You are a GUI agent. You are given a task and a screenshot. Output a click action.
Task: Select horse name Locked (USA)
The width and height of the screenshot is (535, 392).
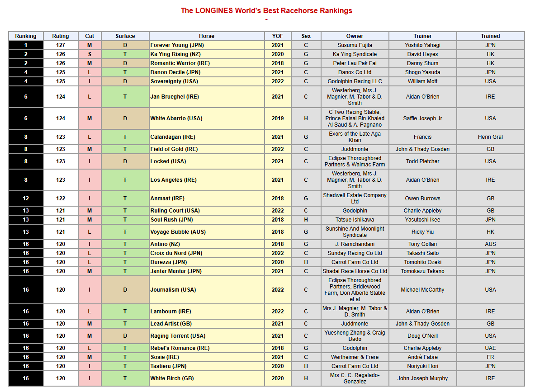[168, 161]
